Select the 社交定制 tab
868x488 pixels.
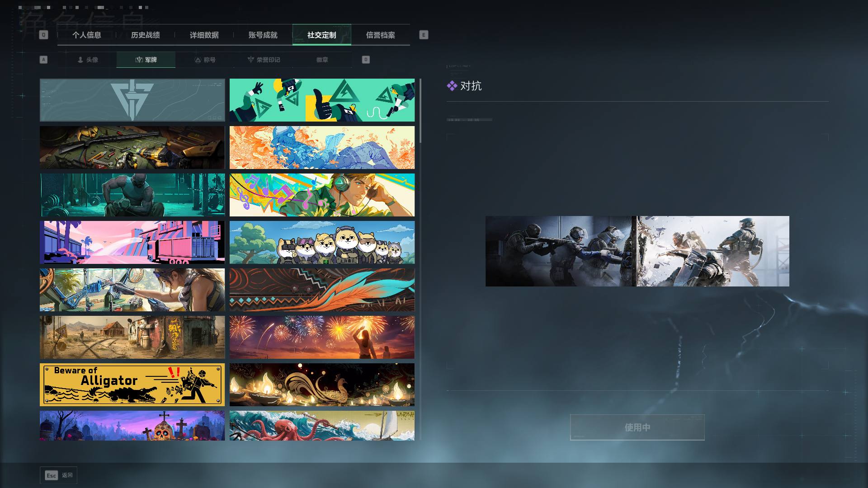322,35
